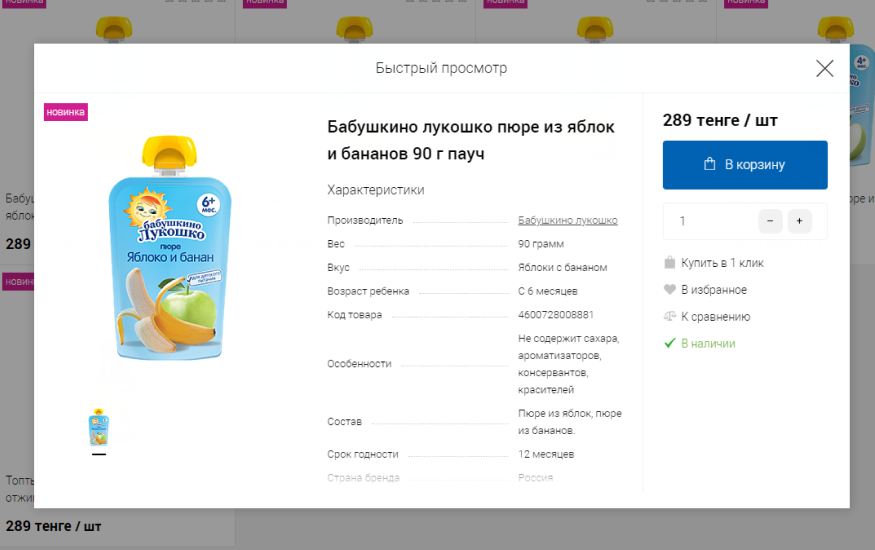The width and height of the screenshot is (875, 550).
Task: Click the value 12 месяцев
Action: click(546, 454)
